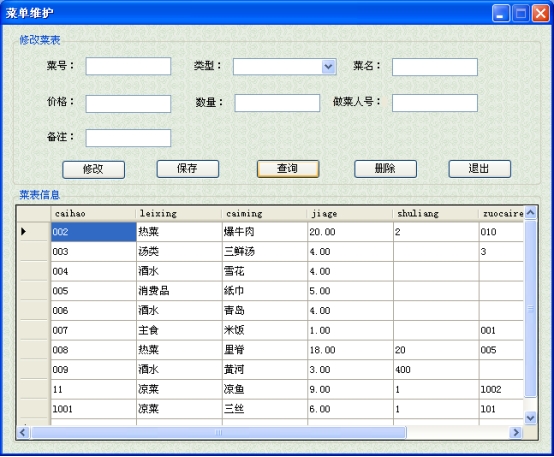Select price cell 18.00
The height and width of the screenshot is (457, 554).
point(350,350)
